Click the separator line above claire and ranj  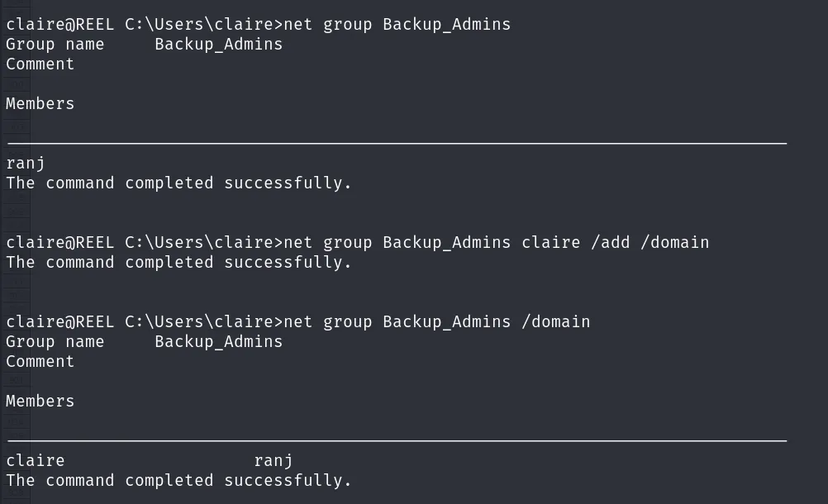[397, 440]
